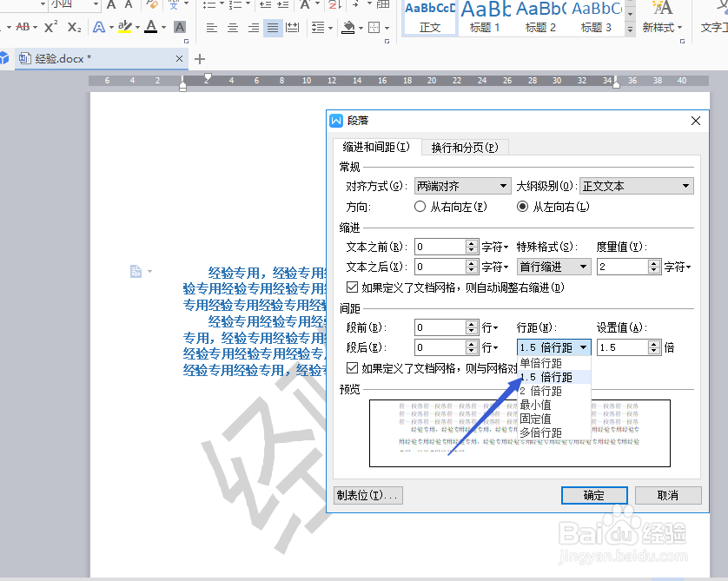This screenshot has width=728, height=581.
Task: Decrease indent in the ribbon
Action: pos(265,4)
